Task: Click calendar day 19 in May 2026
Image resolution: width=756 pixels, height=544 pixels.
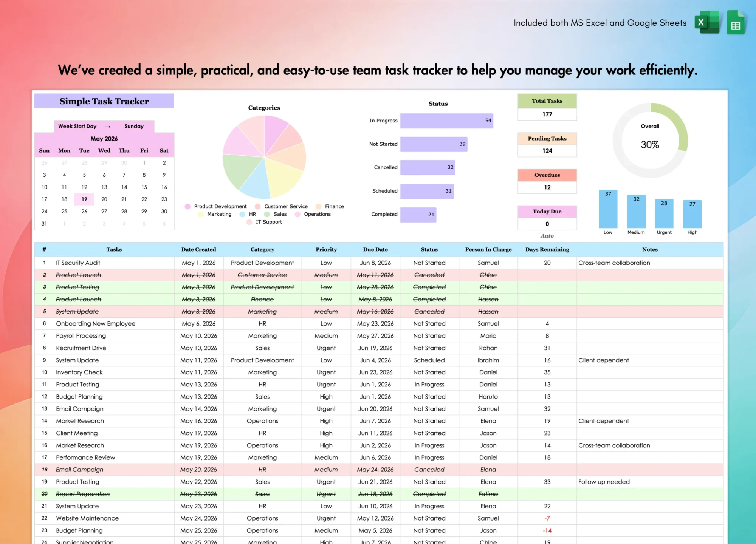Action: point(84,199)
